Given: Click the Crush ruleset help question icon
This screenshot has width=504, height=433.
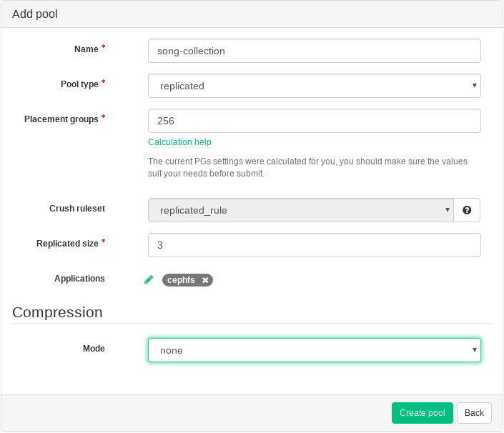Looking at the screenshot, I should click(x=467, y=210).
